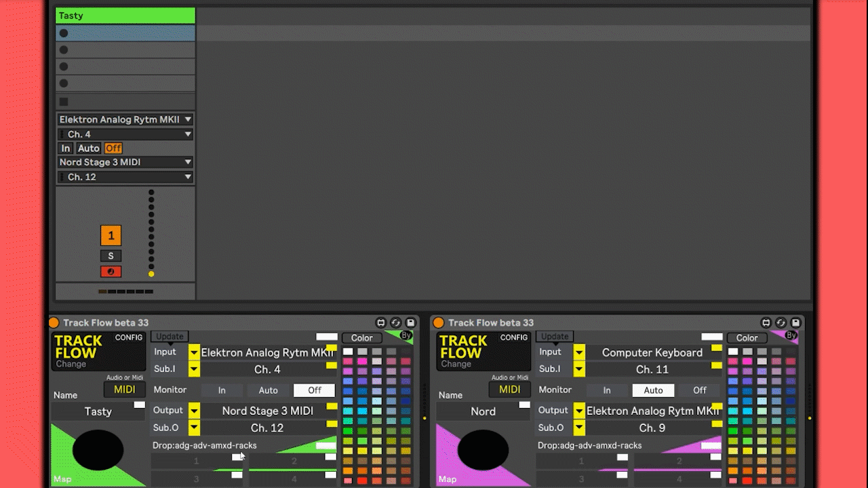The width and height of the screenshot is (868, 488).
Task: Click the first title bar icon of right Track Flow
Action: point(766,323)
